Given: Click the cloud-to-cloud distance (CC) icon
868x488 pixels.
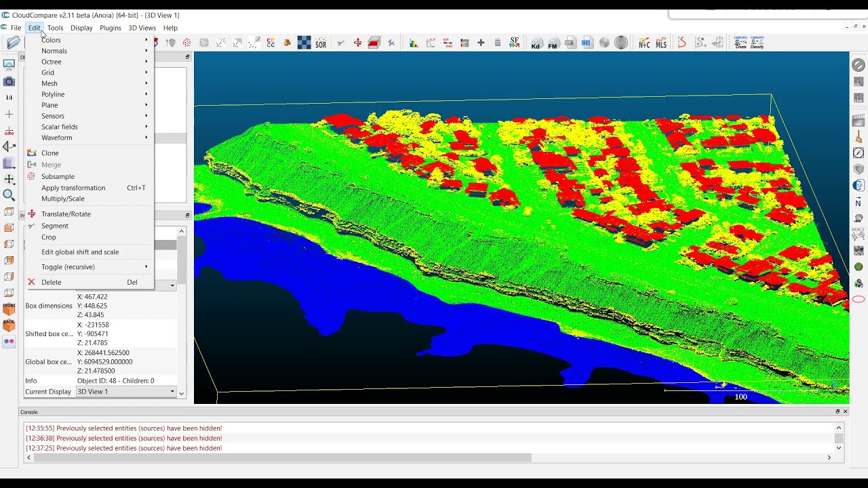Looking at the screenshot, I should pyautogui.click(x=271, y=43).
